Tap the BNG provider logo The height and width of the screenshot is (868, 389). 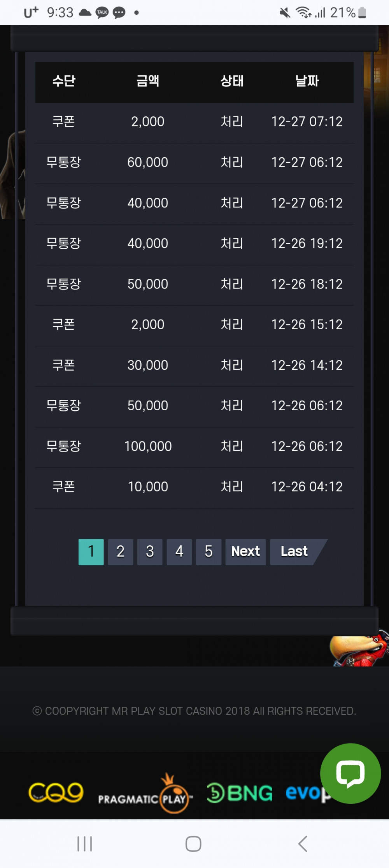click(x=239, y=793)
